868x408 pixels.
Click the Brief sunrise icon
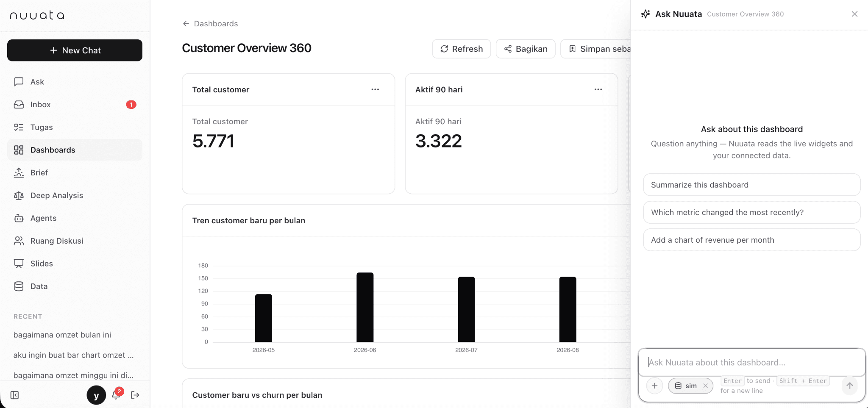point(19,173)
